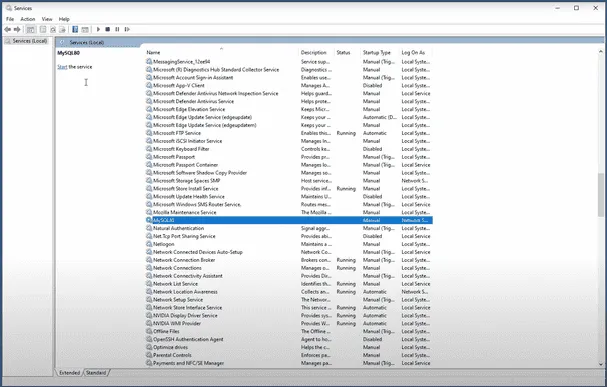Viewport: 607px width, 387px height.
Task: Click the gear icon beside Optimize drives
Action: tap(149, 347)
